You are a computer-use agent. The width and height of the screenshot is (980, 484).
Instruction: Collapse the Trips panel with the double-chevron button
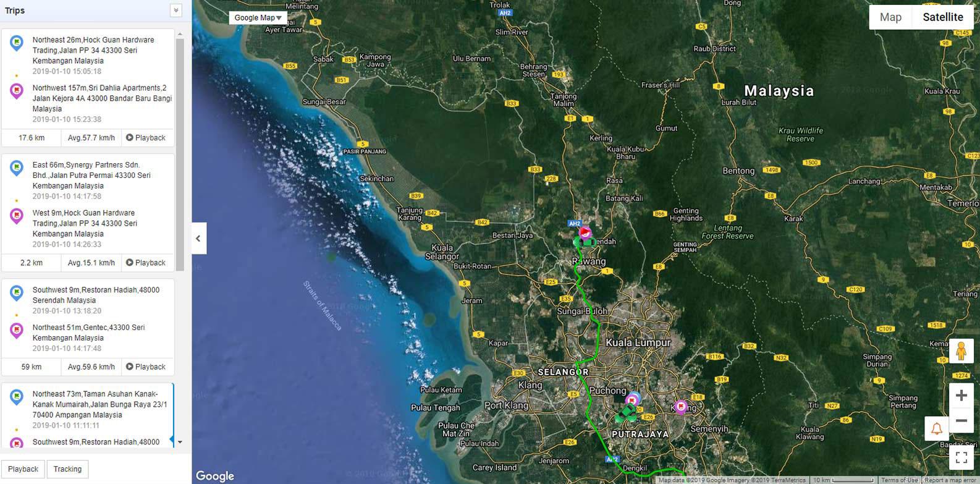[x=176, y=11]
